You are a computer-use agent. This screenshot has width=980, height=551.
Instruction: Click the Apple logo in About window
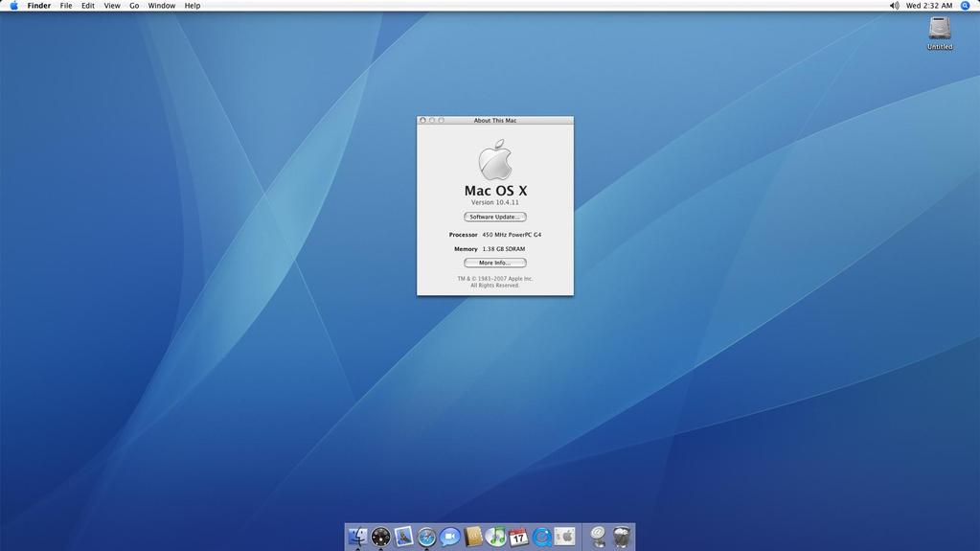495,160
